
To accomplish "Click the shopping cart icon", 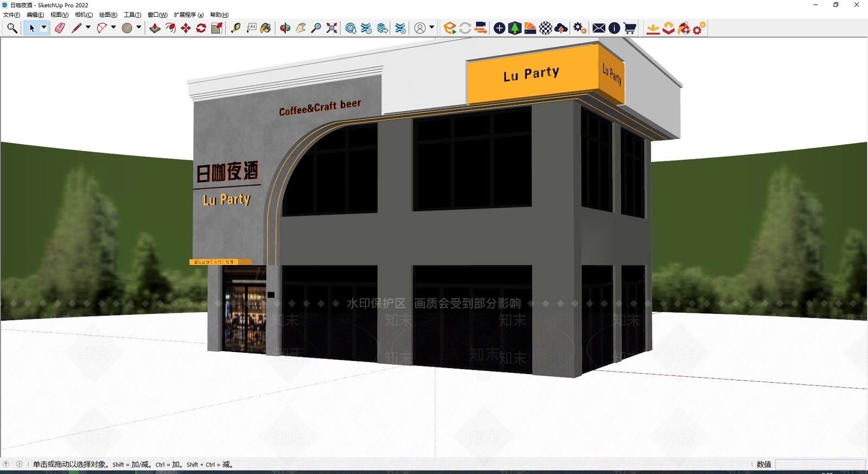I will 630,28.
